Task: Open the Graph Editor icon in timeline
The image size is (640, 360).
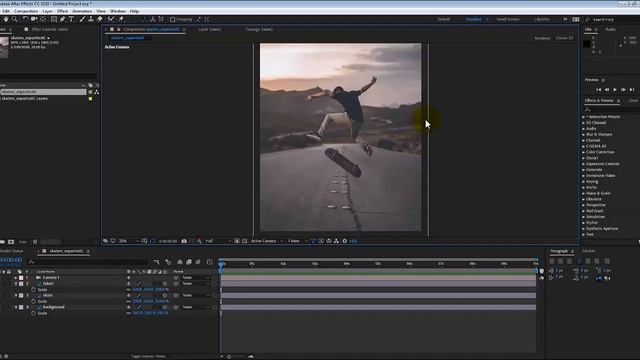Action: [209, 262]
